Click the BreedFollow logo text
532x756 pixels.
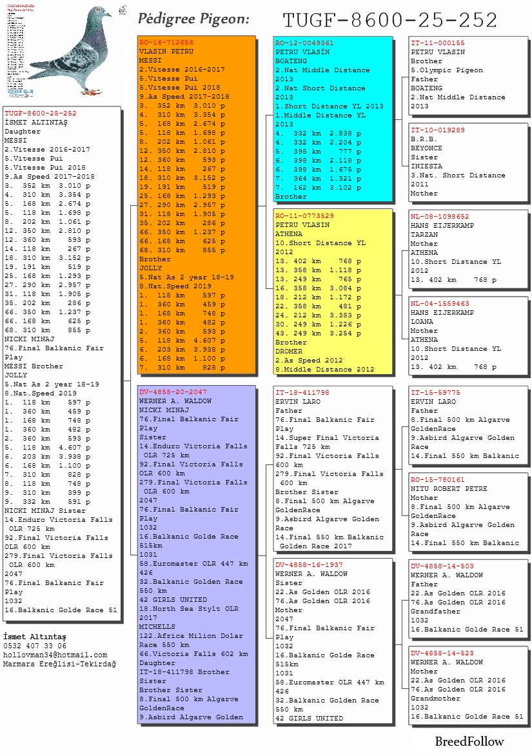pyautogui.click(x=469, y=741)
